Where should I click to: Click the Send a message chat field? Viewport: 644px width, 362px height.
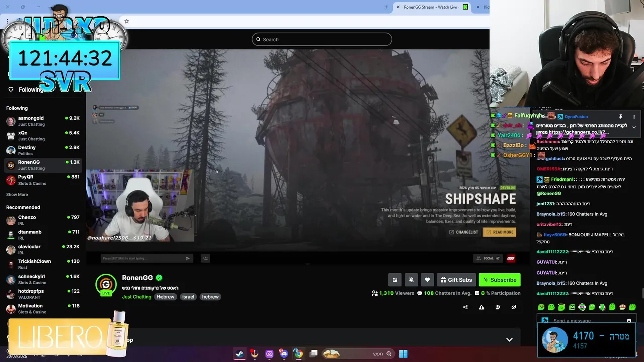[x=586, y=321]
